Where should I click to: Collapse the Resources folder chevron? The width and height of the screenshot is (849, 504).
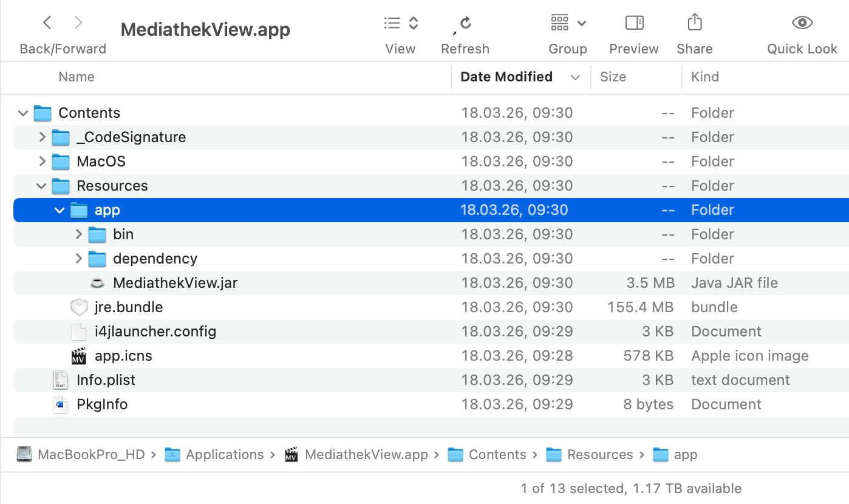tap(42, 186)
